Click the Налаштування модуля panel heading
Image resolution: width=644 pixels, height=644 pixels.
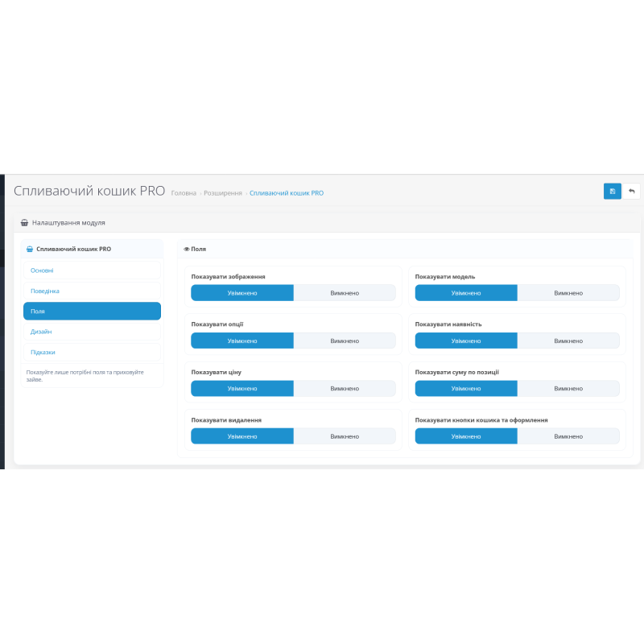pyautogui.click(x=68, y=223)
